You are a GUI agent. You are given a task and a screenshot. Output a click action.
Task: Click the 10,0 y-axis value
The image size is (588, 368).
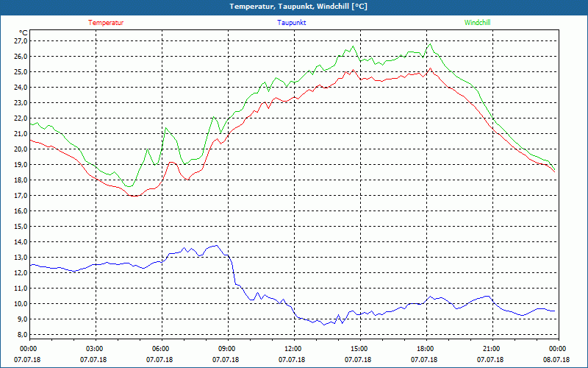pyautogui.click(x=21, y=303)
